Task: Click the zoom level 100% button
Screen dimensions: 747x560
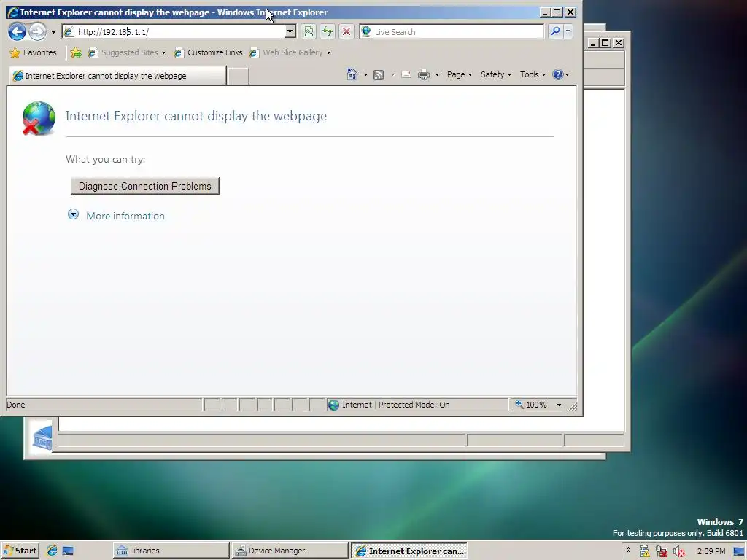Action: (532, 405)
